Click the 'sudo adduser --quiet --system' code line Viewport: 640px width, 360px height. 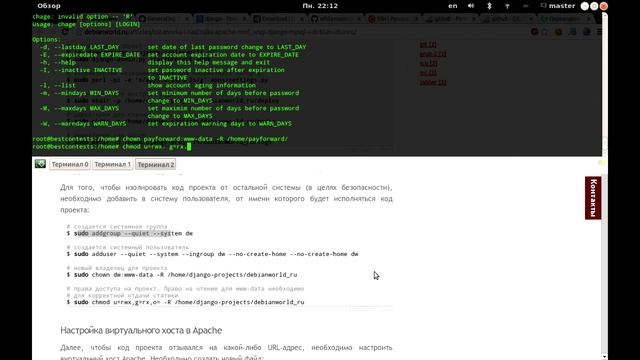[x=213, y=254]
